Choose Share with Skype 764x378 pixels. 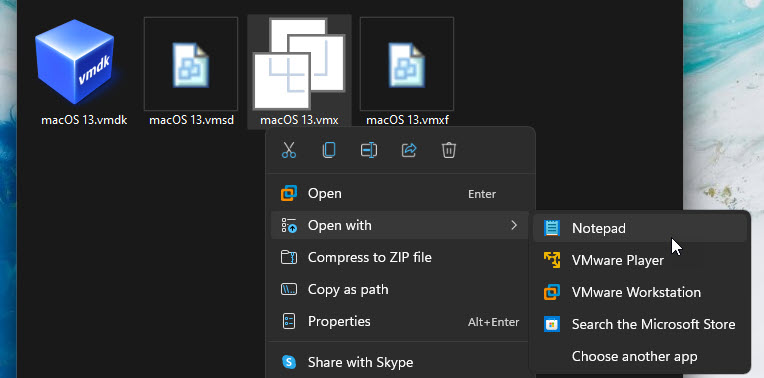pyautogui.click(x=400, y=362)
